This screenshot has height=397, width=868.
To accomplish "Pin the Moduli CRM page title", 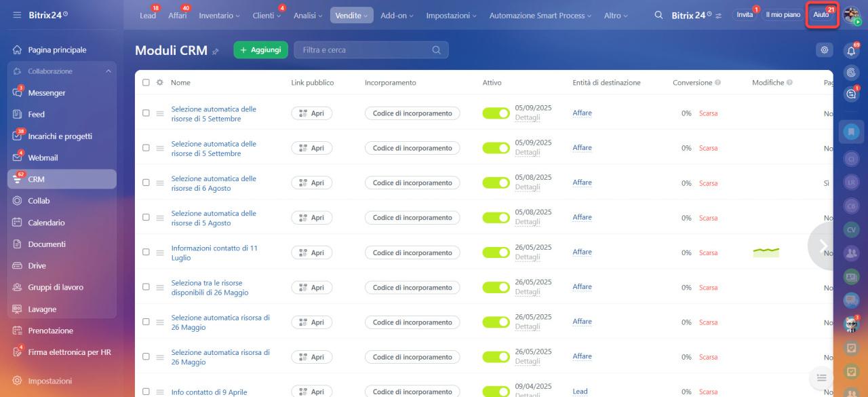I will [x=216, y=51].
